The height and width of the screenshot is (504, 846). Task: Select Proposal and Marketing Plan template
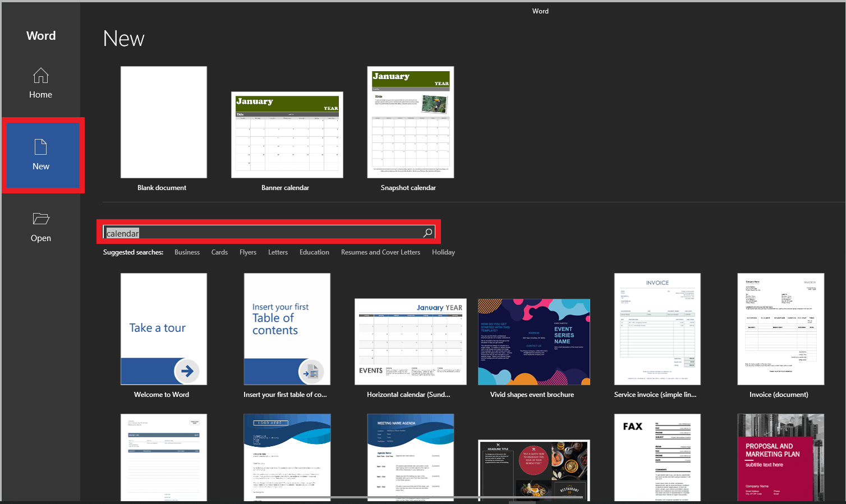point(781,457)
